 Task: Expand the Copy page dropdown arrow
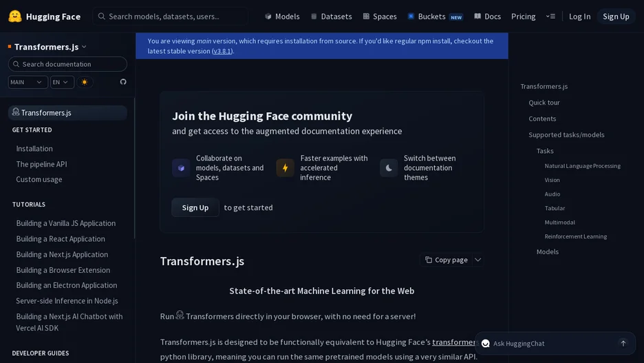tap(477, 260)
